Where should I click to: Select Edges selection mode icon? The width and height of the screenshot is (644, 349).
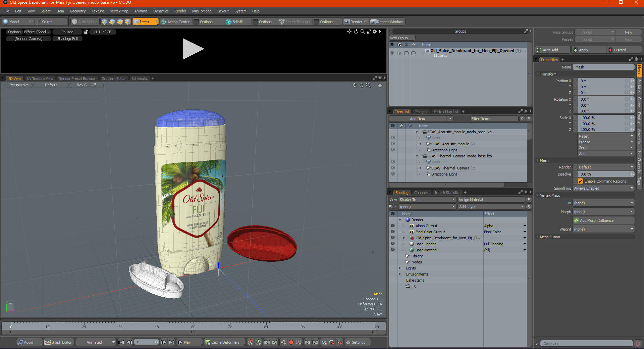point(112,22)
